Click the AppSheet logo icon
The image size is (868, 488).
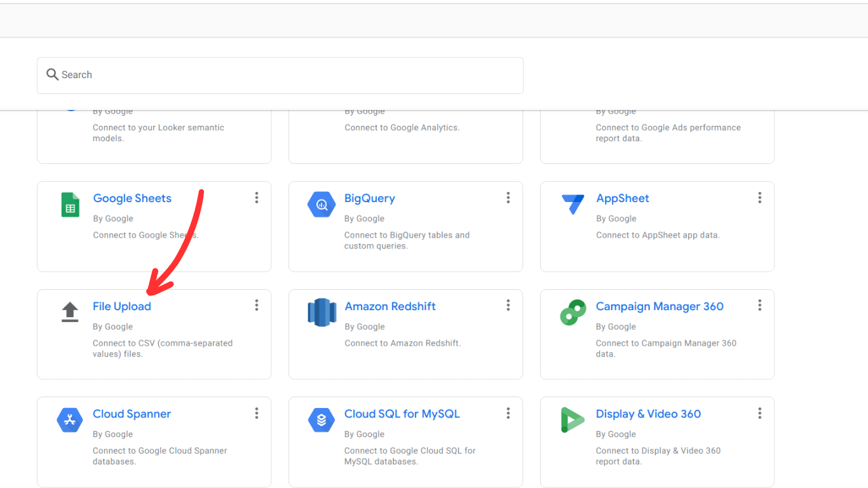(573, 204)
